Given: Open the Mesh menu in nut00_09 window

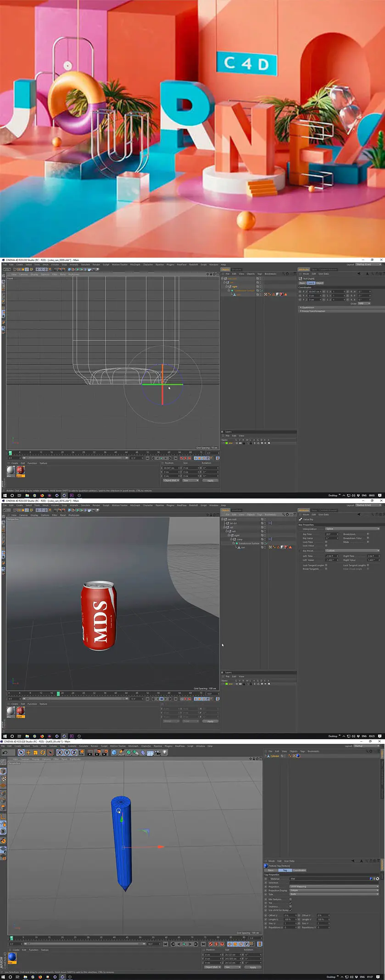Looking at the screenshot, I should [44, 746].
